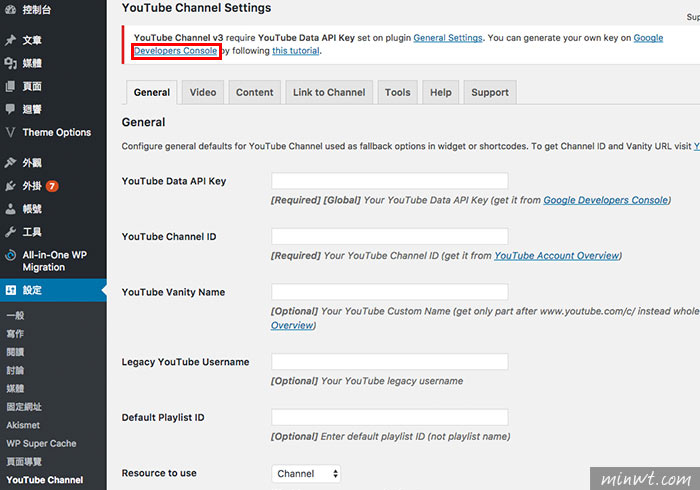Click the YouTube Account Overview link
The height and width of the screenshot is (490, 700).
[557, 256]
